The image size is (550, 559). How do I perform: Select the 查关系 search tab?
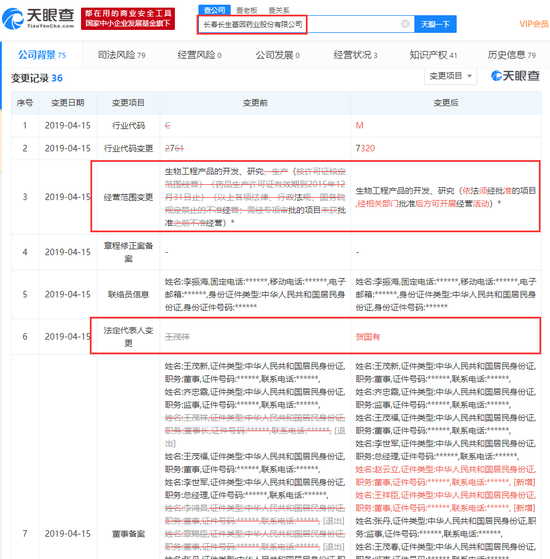click(278, 10)
